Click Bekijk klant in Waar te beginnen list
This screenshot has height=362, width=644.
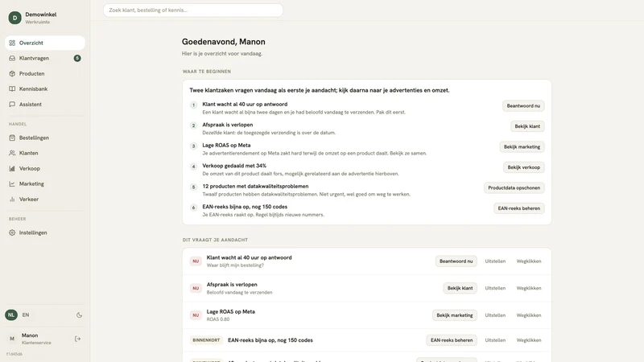[x=527, y=126]
